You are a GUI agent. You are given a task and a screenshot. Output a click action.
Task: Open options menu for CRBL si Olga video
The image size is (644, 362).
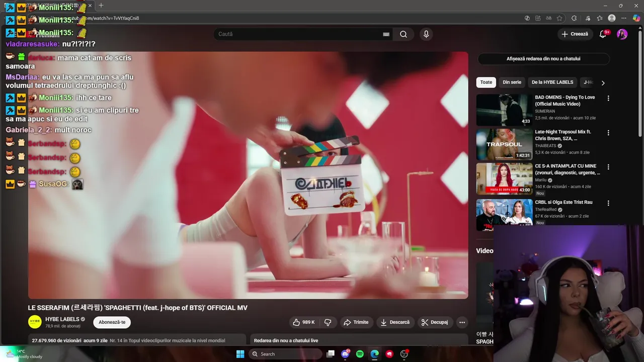[608, 203]
